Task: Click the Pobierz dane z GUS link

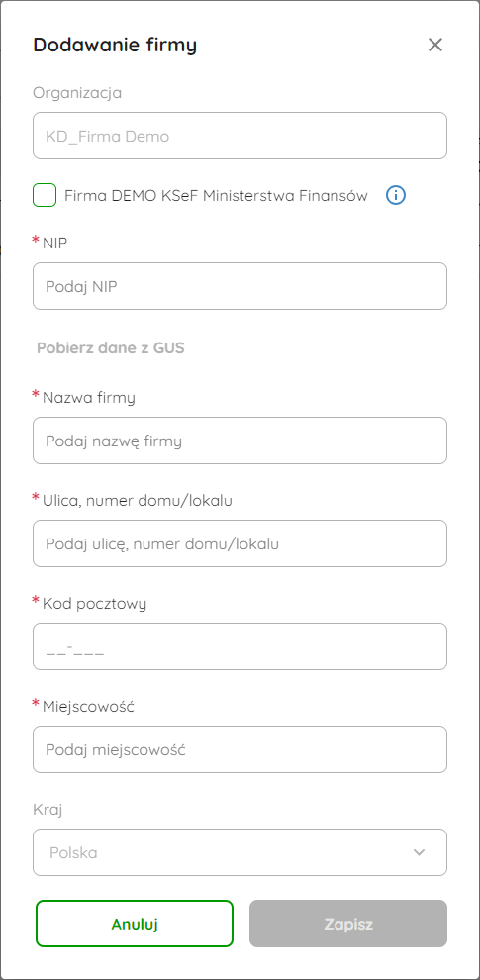Action: (x=111, y=348)
